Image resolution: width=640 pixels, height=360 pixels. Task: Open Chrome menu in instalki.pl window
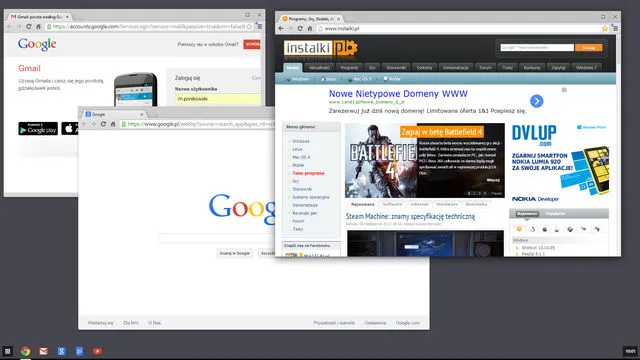(x=615, y=29)
